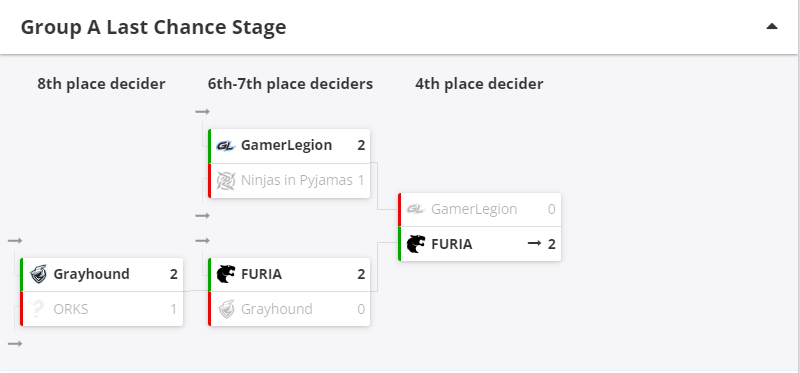Click the FURIA panther logo in the 4th place decider
This screenshot has width=800, height=373.
pyautogui.click(x=415, y=244)
